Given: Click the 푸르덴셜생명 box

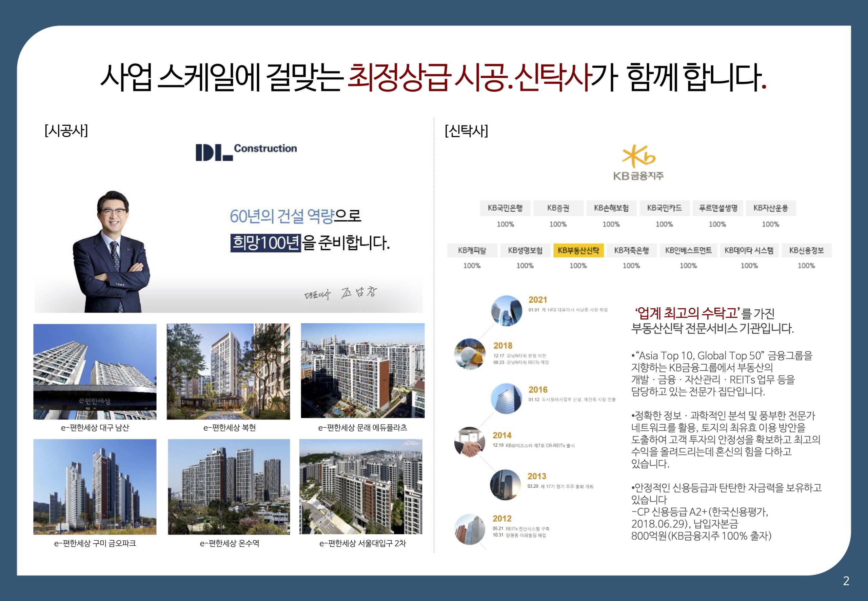Looking at the screenshot, I should 718,208.
